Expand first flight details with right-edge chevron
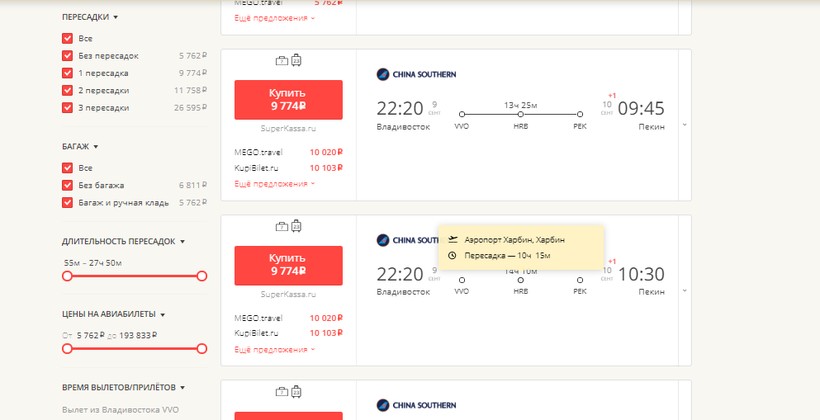The width and height of the screenshot is (820, 420). (684, 125)
